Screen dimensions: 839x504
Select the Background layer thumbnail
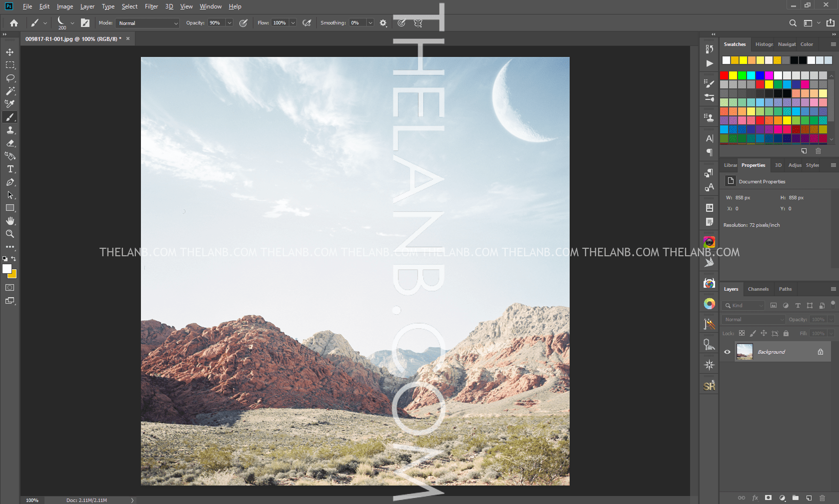[745, 352]
